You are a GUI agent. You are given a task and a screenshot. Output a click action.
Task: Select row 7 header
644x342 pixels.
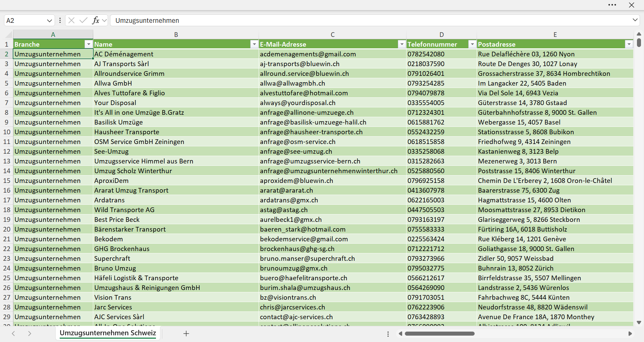click(6, 103)
